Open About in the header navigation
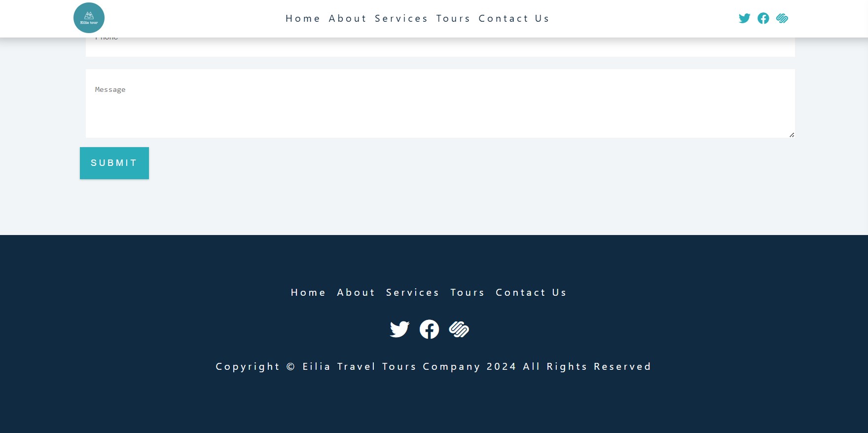This screenshot has width=868, height=433. [x=347, y=19]
